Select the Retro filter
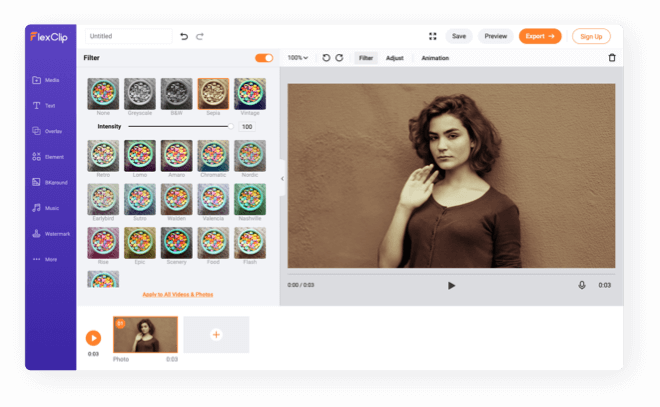This screenshot has width=660, height=407. pyautogui.click(x=103, y=156)
